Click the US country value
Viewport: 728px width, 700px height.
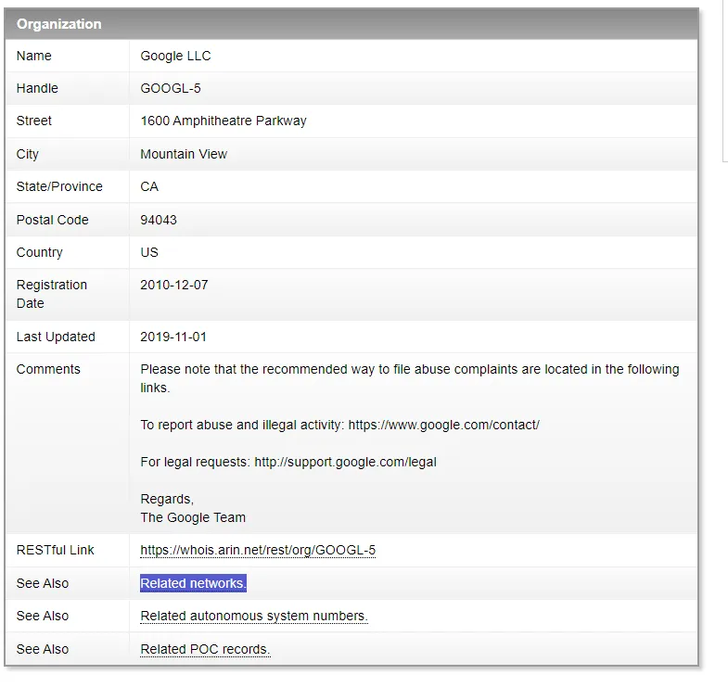click(x=149, y=252)
